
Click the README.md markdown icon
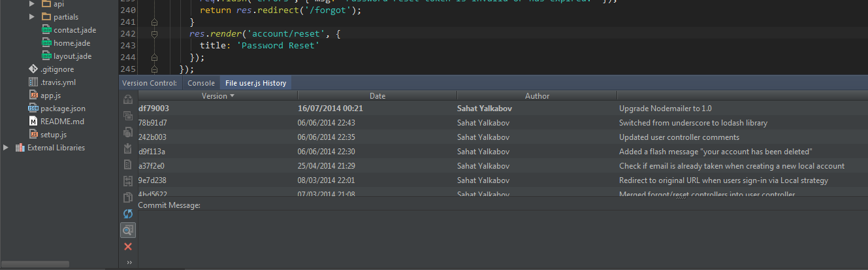point(34,122)
